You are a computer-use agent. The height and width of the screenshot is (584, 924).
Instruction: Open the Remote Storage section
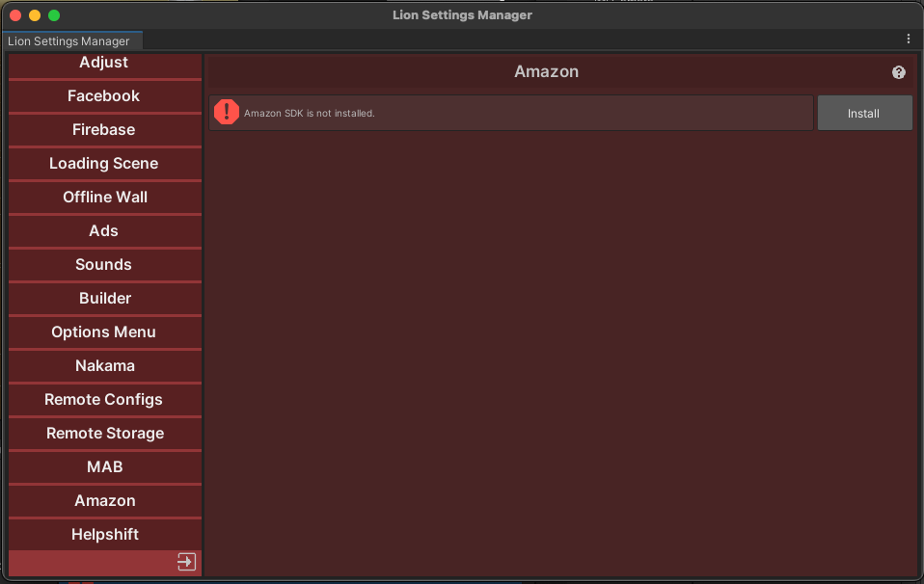105,434
